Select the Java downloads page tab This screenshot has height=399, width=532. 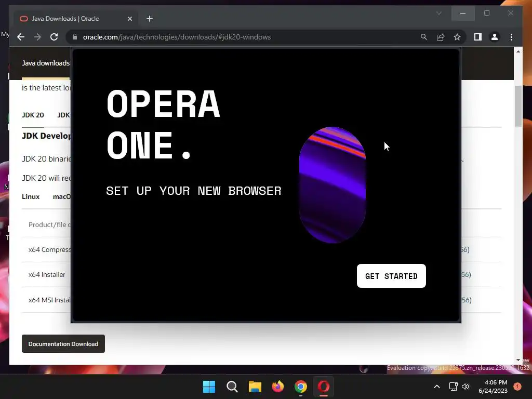coord(46,63)
